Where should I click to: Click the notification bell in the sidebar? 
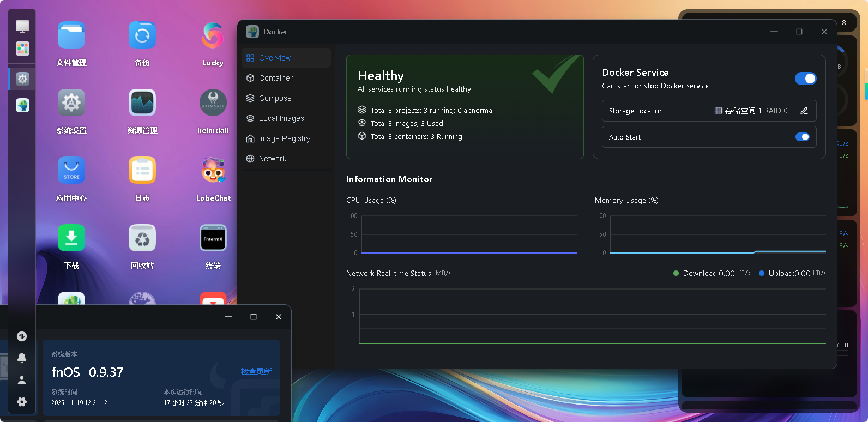(x=22, y=358)
